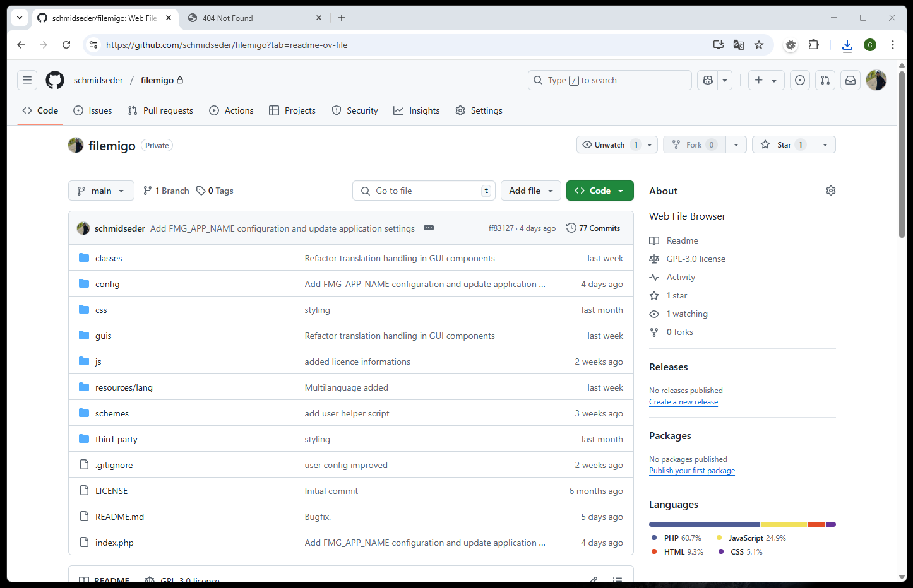Expand the Star lists dropdown arrow
913x588 pixels.
click(x=825, y=144)
